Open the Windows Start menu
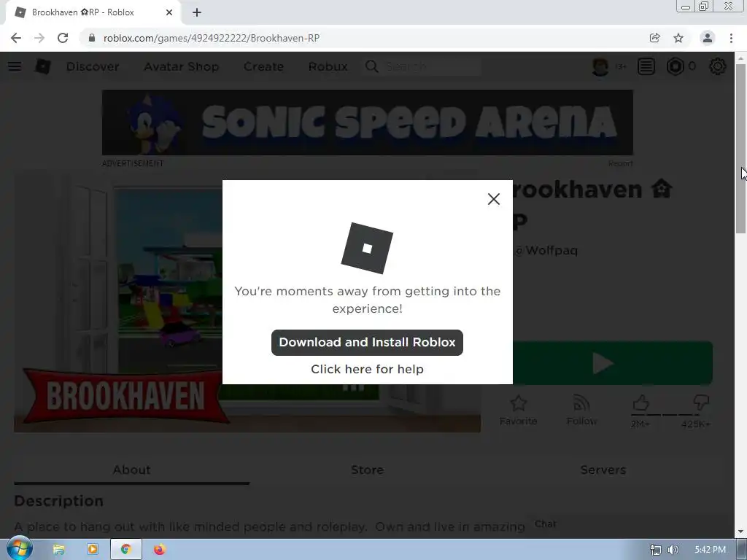The height and width of the screenshot is (560, 747). [19, 549]
